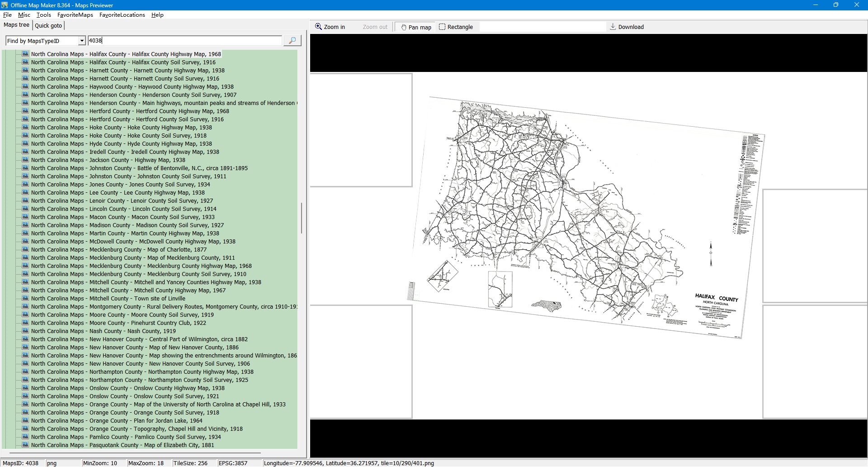Click the Zoom out tool
The height and width of the screenshot is (467, 868).
click(375, 27)
